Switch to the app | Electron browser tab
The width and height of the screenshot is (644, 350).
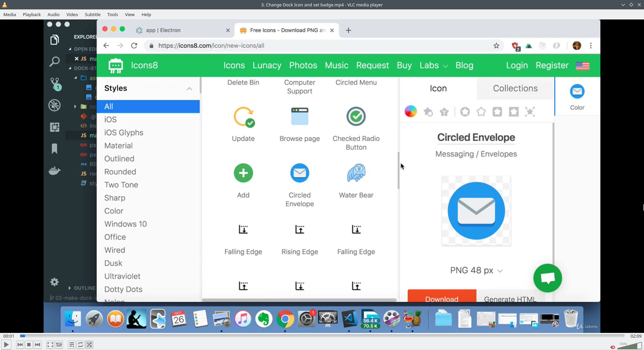[183, 30]
